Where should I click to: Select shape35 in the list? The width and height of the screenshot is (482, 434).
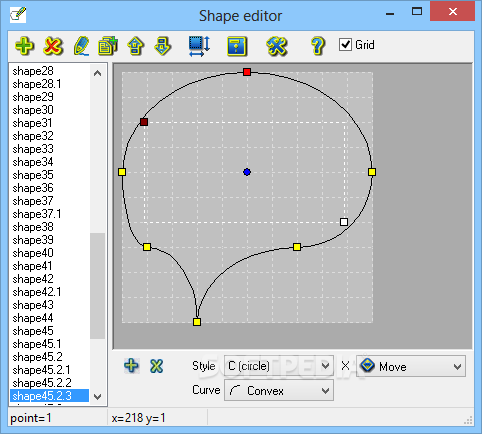coord(33,175)
